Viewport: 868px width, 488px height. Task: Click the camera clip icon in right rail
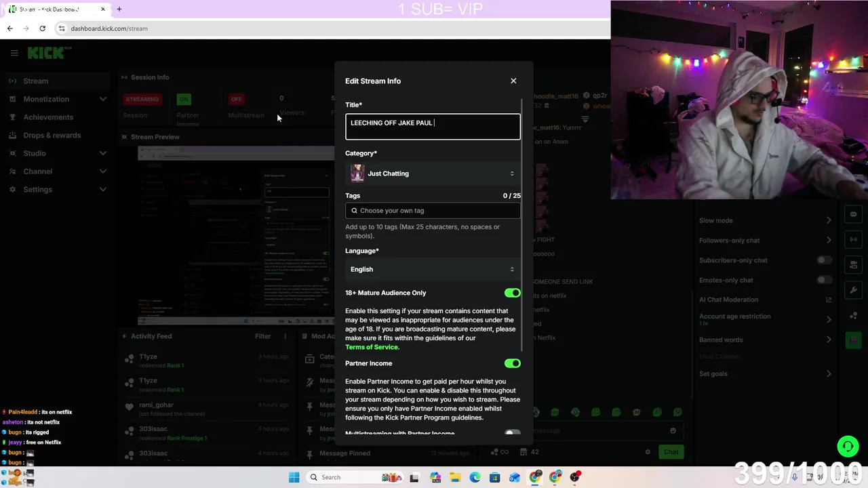853,264
